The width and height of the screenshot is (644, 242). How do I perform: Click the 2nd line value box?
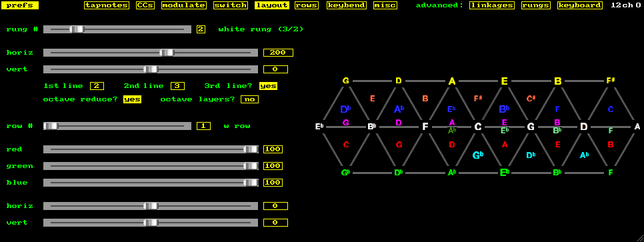pos(177,86)
